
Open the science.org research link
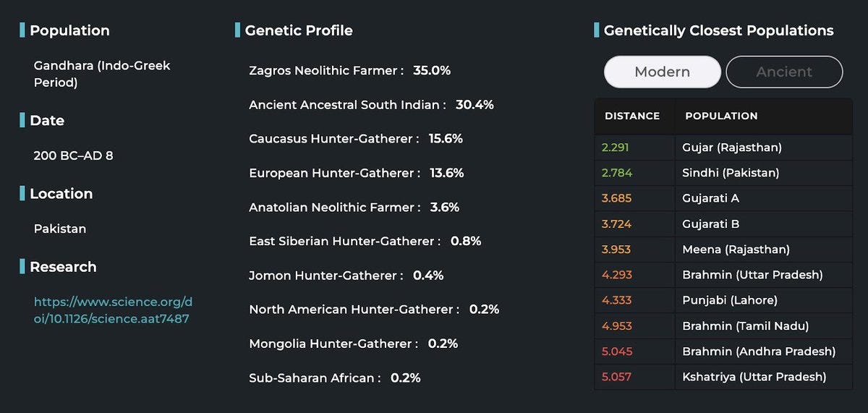click(x=114, y=310)
